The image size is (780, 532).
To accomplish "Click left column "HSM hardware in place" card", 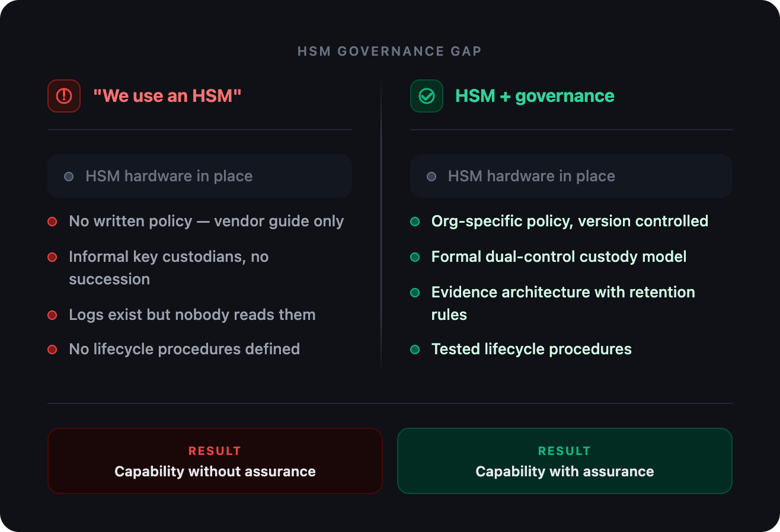I will tap(200, 176).
